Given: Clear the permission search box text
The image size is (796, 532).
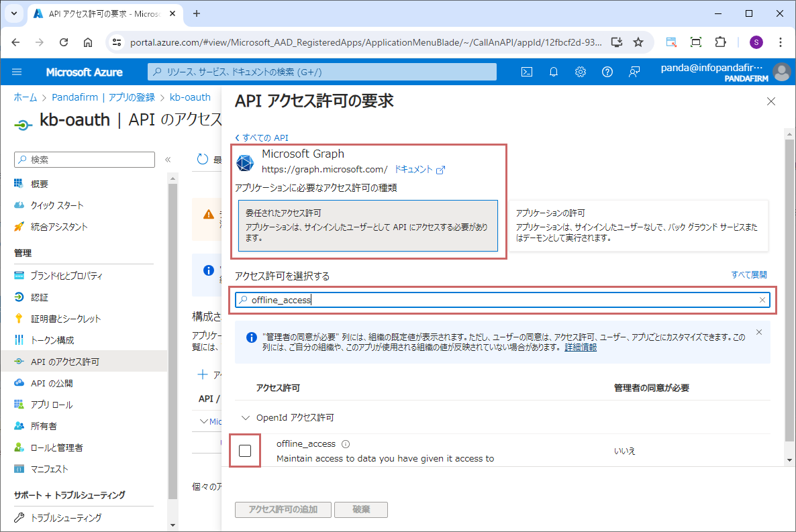Looking at the screenshot, I should tap(762, 301).
